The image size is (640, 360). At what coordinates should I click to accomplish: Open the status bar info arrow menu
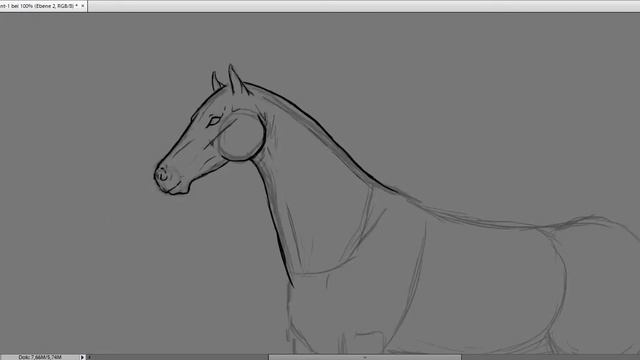pos(82,357)
